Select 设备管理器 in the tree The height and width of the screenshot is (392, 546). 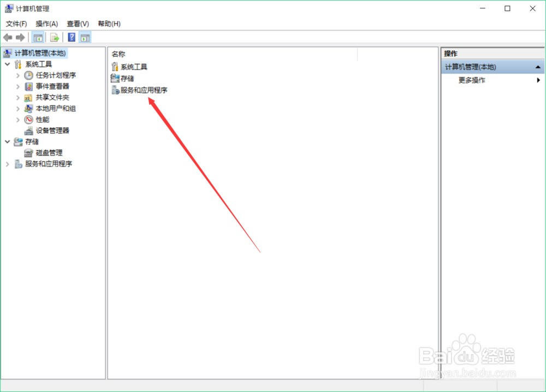(x=52, y=130)
